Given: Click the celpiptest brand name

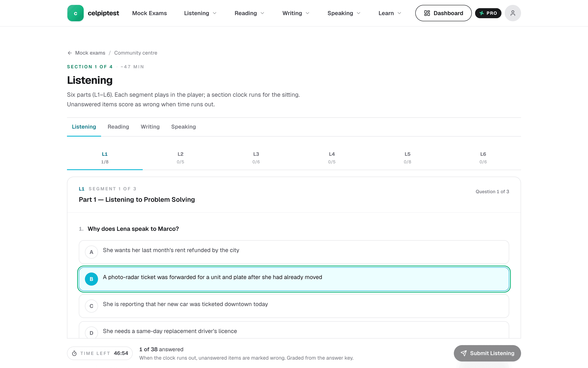Looking at the screenshot, I should coord(103,13).
